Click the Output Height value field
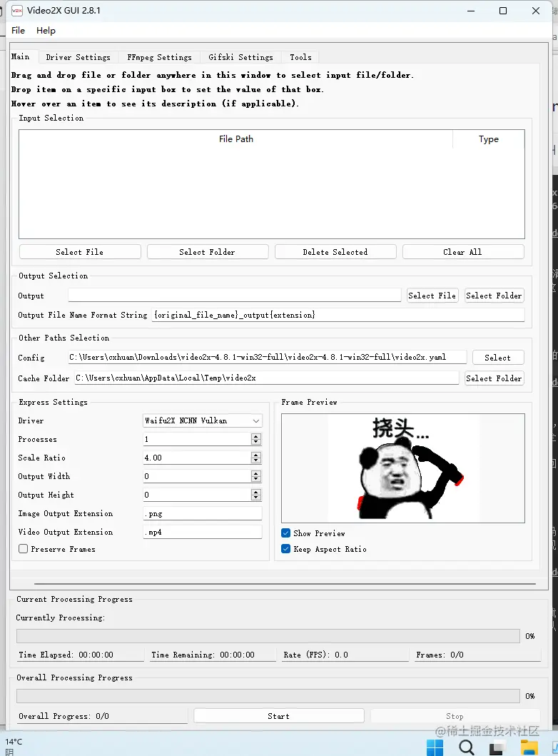Image resolution: width=558 pixels, height=756 pixels. point(197,495)
